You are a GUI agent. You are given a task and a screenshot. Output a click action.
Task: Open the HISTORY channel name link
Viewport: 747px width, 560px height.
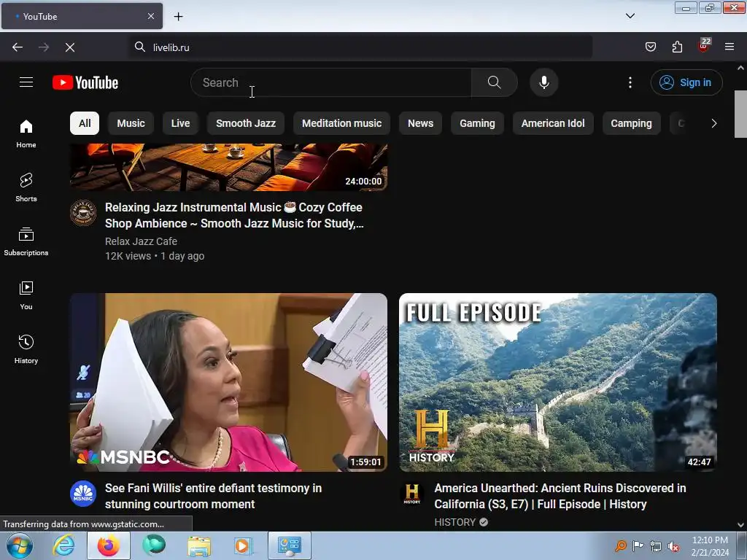455,522
